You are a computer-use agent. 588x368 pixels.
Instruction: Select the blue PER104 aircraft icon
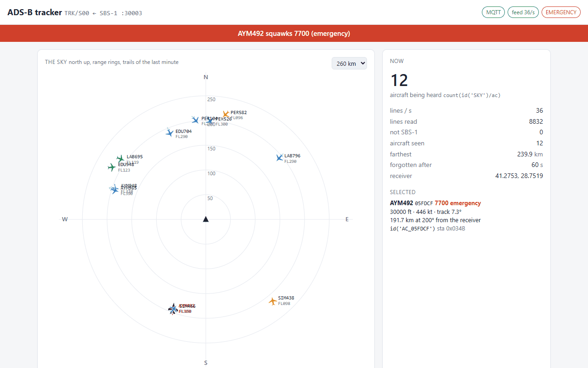196,120
